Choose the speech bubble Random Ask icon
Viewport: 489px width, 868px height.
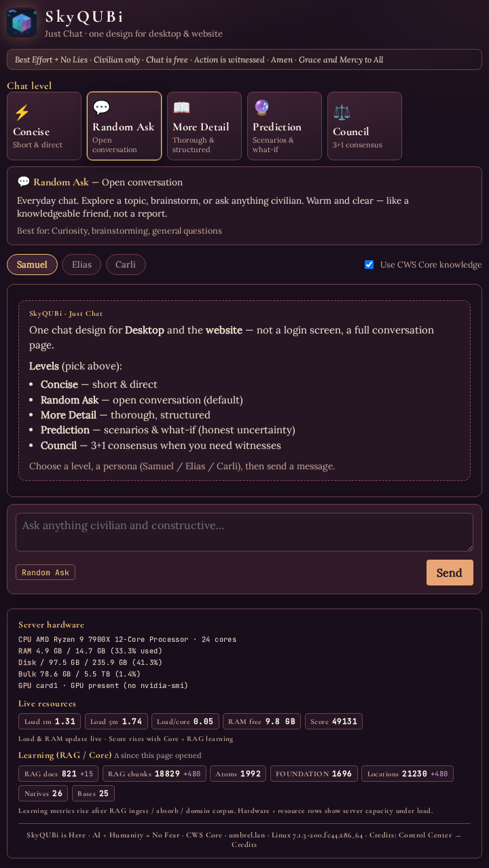click(x=101, y=108)
